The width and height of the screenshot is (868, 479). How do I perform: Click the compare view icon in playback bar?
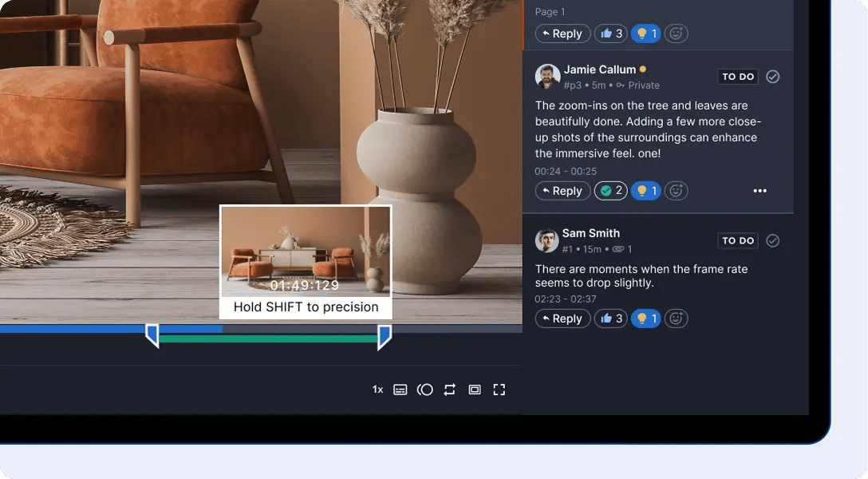coord(425,390)
